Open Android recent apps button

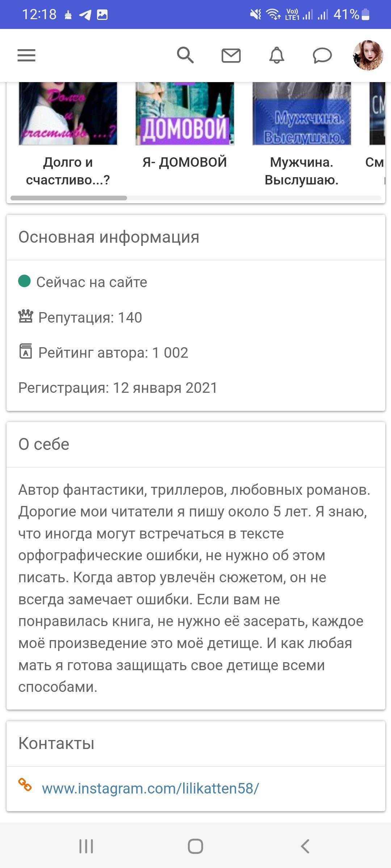pyautogui.click(x=86, y=846)
